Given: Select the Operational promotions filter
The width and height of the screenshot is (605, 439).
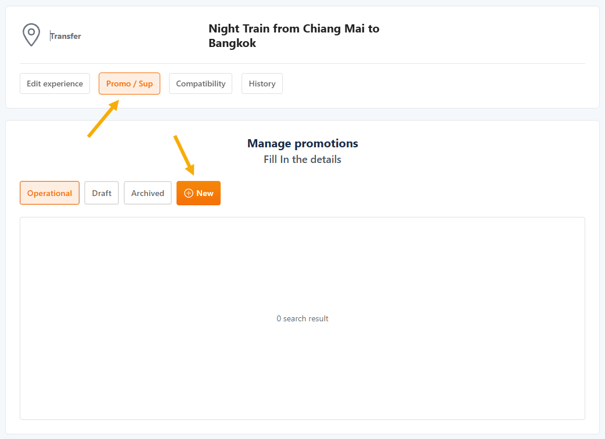Looking at the screenshot, I should click(50, 193).
